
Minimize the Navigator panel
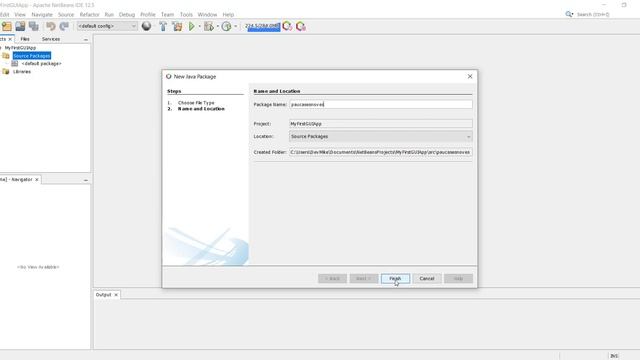pos(86,180)
